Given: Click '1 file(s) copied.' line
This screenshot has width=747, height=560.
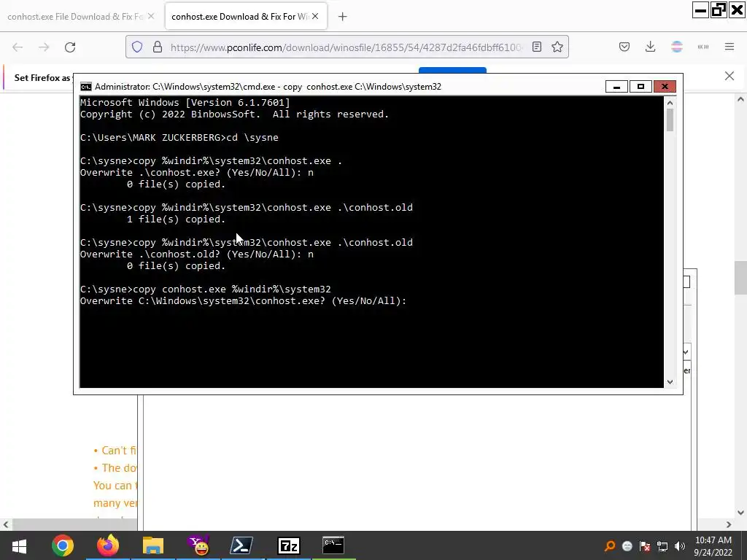Looking at the screenshot, I should [x=177, y=219].
